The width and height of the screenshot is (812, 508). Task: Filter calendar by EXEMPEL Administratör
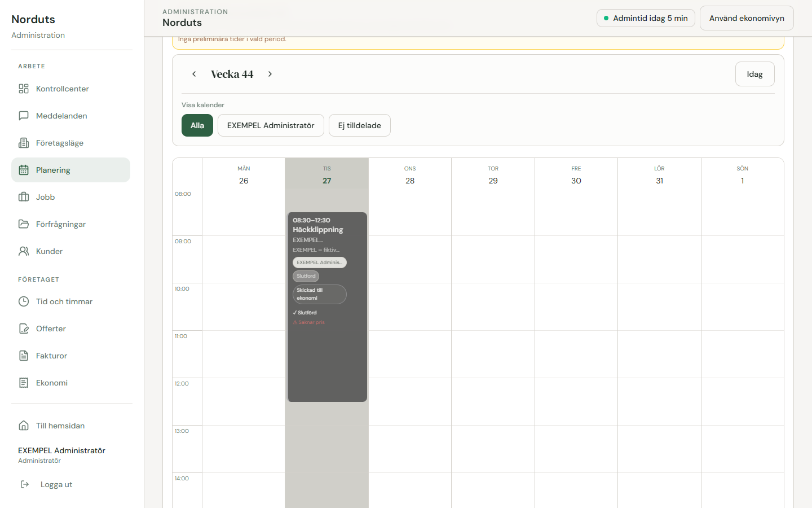click(271, 125)
